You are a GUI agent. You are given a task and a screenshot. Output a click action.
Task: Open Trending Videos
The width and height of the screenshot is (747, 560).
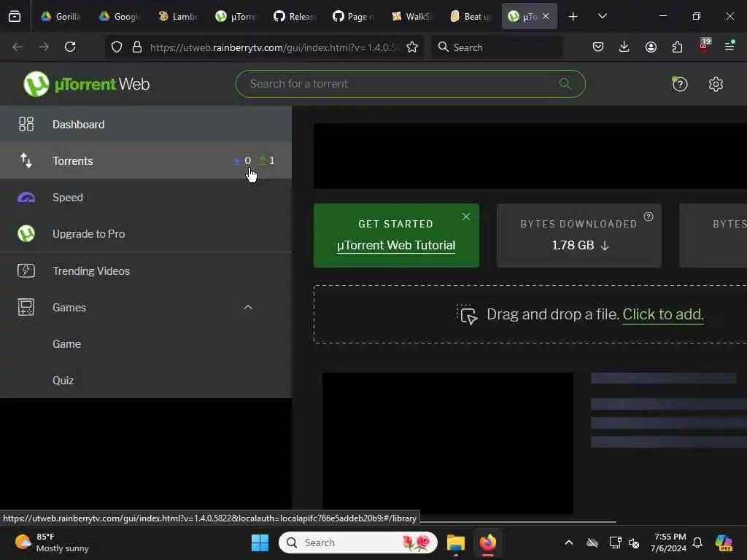click(x=146, y=271)
